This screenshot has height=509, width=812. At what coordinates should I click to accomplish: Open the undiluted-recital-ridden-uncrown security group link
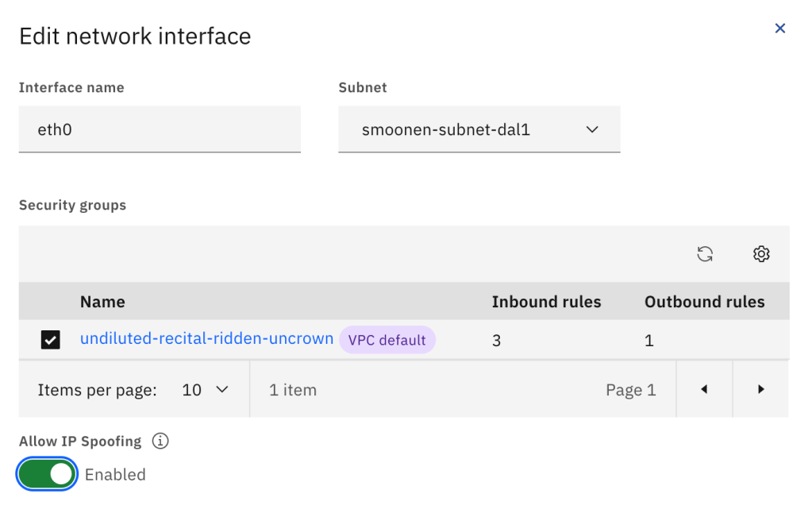click(x=206, y=339)
